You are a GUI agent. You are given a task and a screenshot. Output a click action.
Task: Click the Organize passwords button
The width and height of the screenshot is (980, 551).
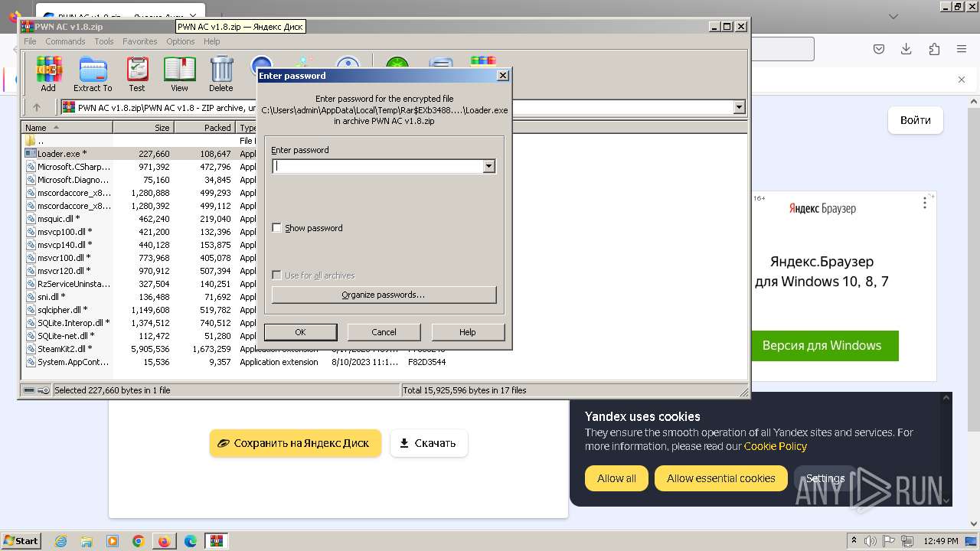tap(384, 295)
